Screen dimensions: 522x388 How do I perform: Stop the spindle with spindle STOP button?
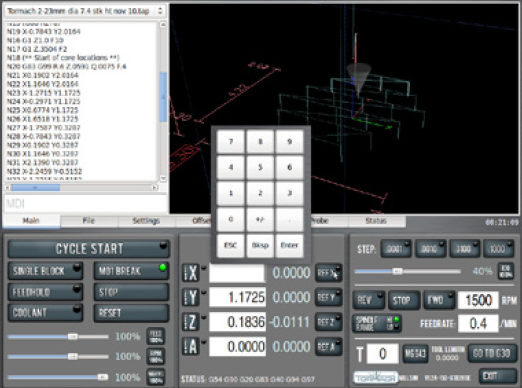coord(403,300)
